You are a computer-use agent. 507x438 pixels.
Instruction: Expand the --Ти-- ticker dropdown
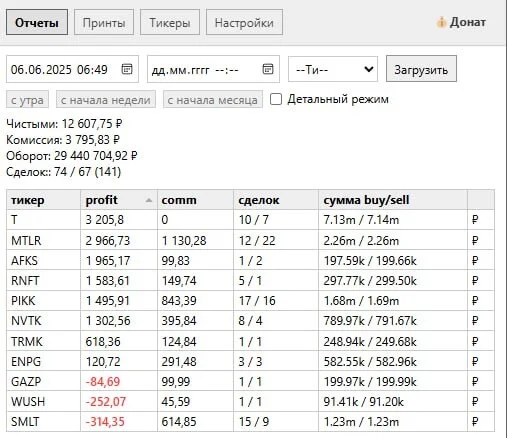click(333, 69)
